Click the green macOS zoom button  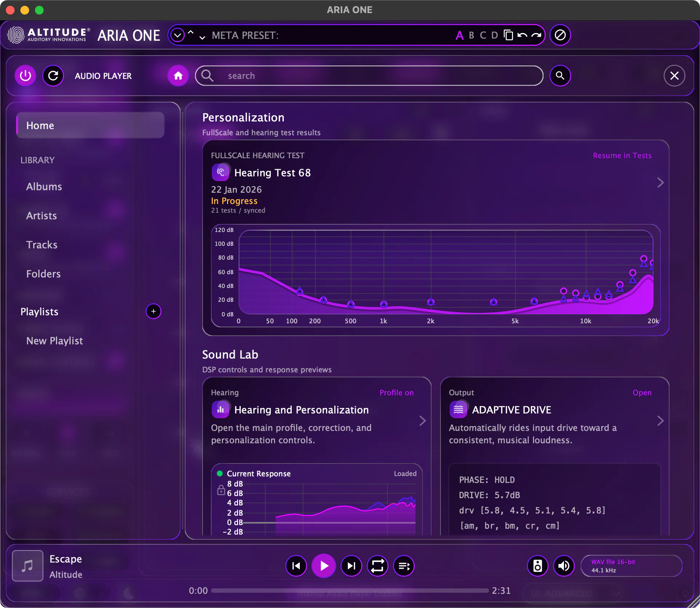pos(39,10)
